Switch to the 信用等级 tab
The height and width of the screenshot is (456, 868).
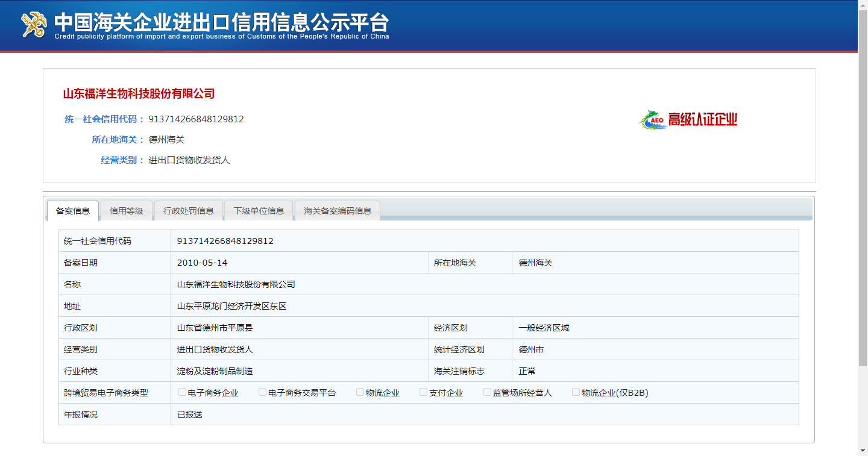pos(127,211)
